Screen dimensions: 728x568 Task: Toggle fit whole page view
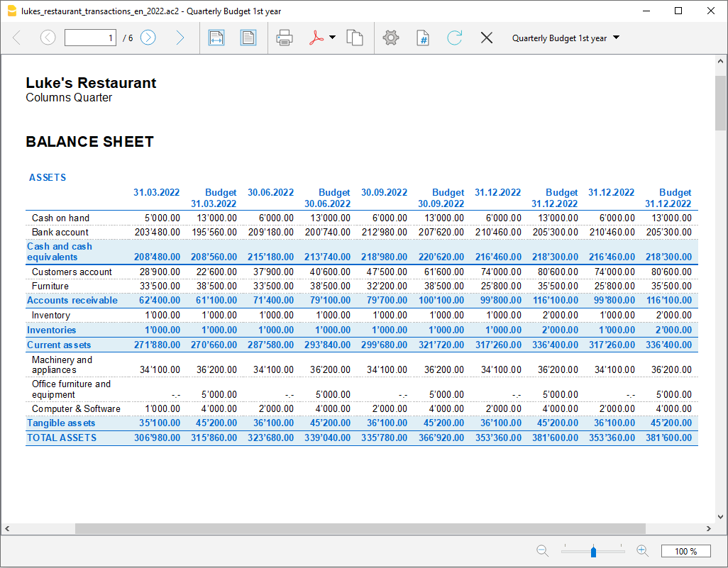point(248,38)
